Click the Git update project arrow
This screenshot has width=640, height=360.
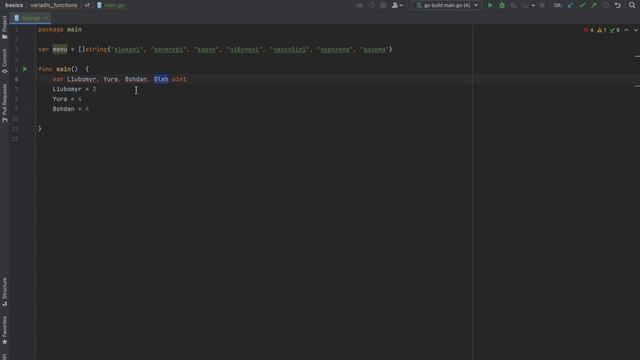pyautogui.click(x=571, y=5)
